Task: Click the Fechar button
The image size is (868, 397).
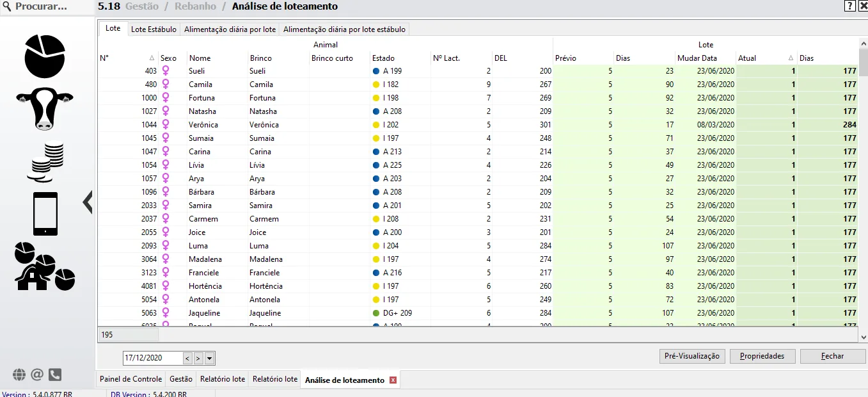Action: pyautogui.click(x=833, y=357)
